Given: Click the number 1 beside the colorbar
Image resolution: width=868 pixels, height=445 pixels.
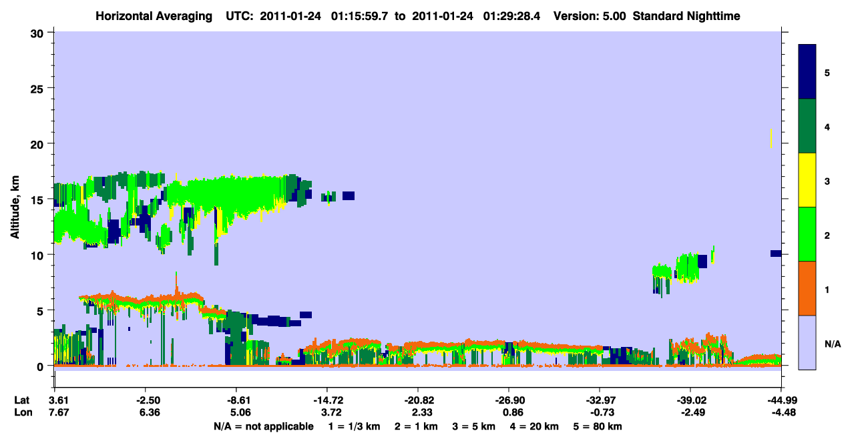Looking at the screenshot, I should (x=827, y=290).
